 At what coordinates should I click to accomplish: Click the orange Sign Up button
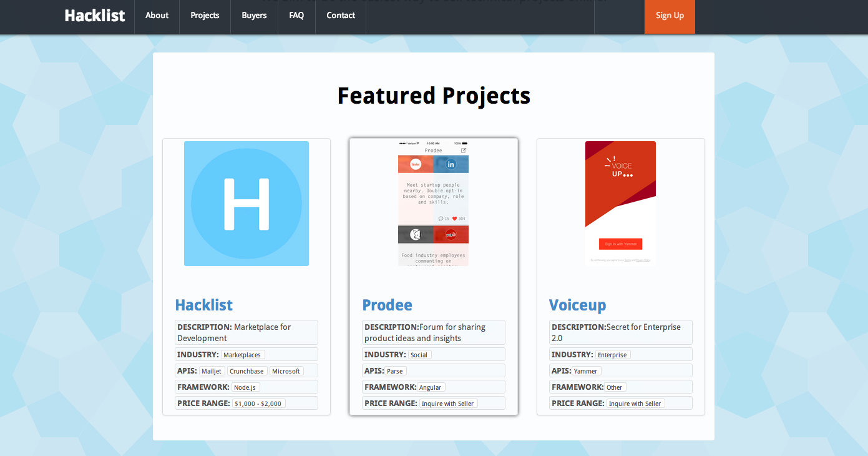pyautogui.click(x=670, y=16)
